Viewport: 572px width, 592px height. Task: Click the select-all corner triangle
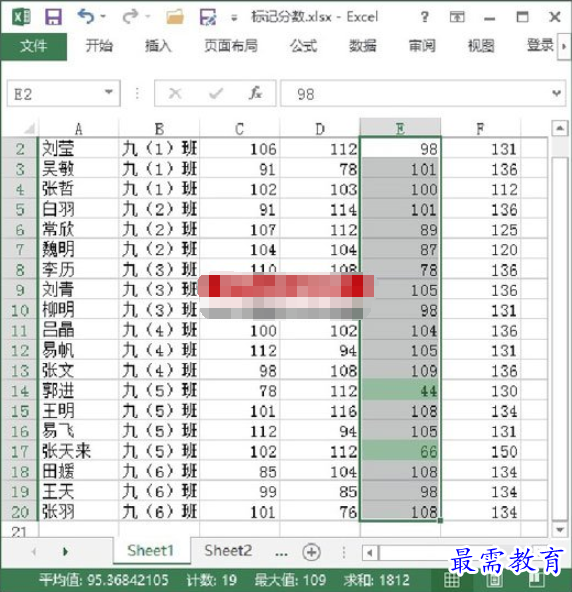pos(29,129)
